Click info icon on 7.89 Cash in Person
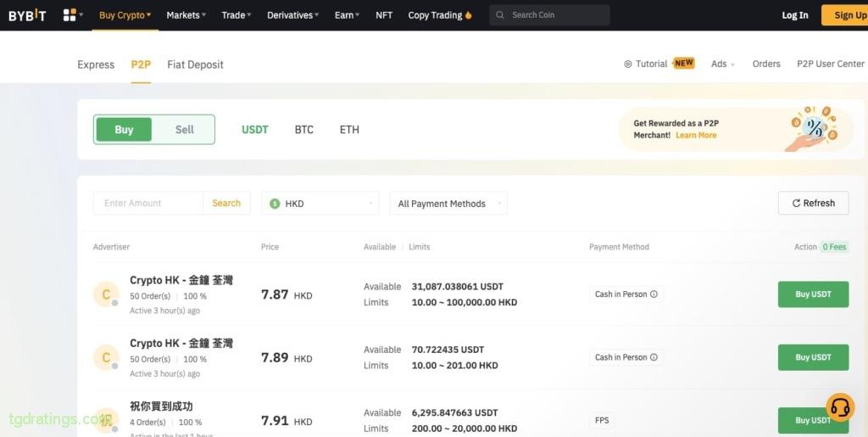868x437 pixels. (654, 357)
